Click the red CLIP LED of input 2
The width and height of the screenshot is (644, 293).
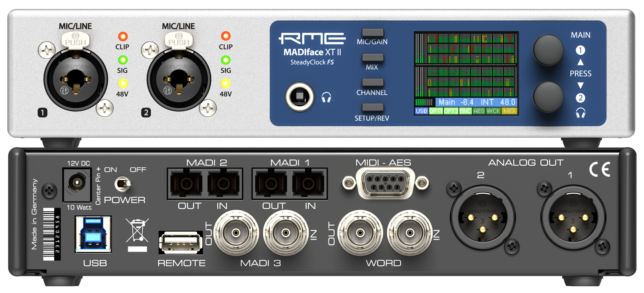tap(226, 36)
